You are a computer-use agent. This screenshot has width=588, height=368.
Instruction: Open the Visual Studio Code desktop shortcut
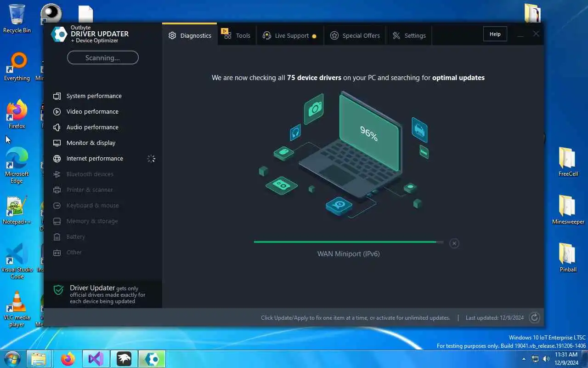click(x=17, y=261)
